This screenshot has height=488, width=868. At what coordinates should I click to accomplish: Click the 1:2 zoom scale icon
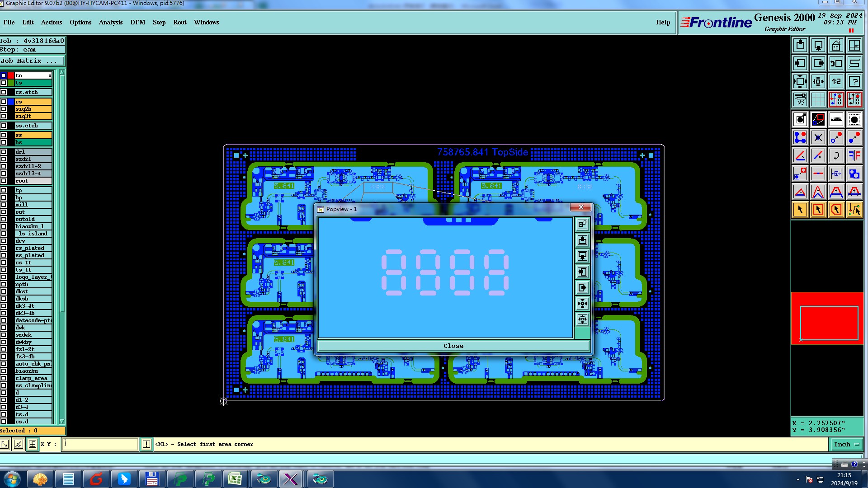point(836,82)
